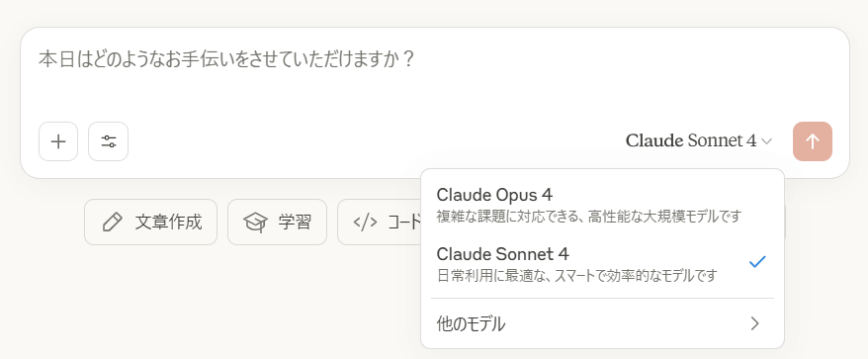
Task: Select Claude Sonnet 4 in the dropdown list
Action: tap(602, 263)
